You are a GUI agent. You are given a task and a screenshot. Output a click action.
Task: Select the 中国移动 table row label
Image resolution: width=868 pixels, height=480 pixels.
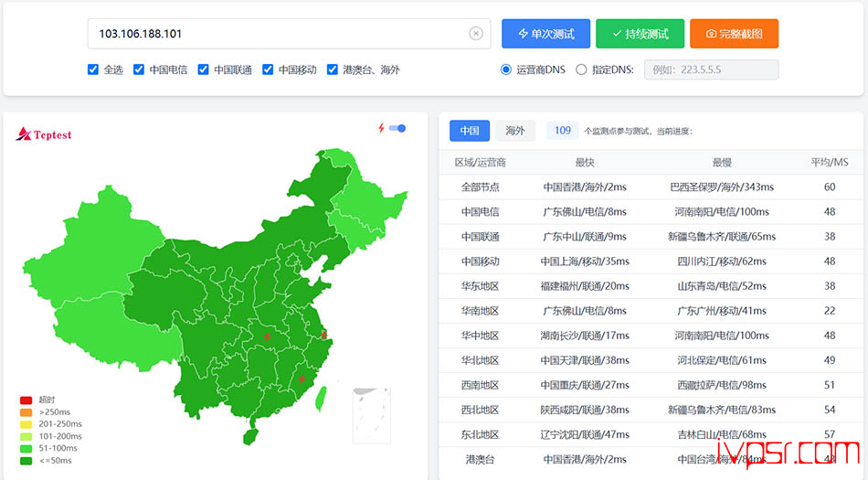[480, 261]
